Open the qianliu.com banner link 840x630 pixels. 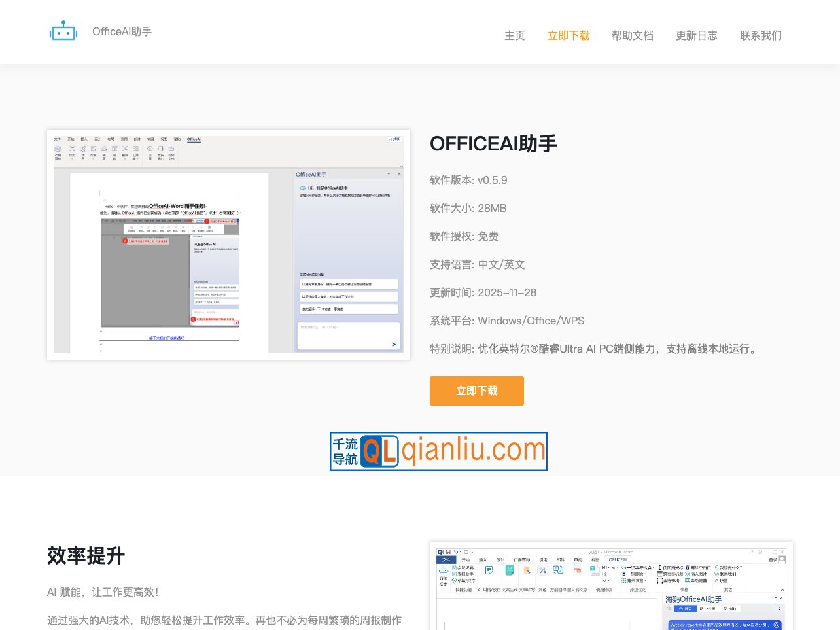438,451
